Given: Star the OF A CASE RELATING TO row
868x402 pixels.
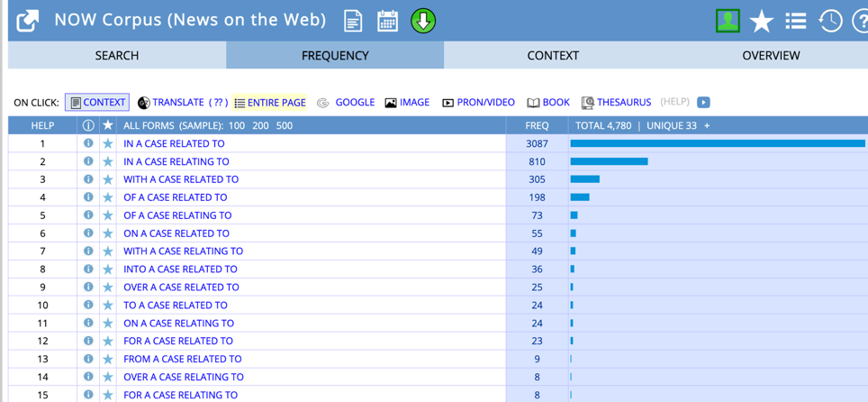Looking at the screenshot, I should (x=107, y=215).
